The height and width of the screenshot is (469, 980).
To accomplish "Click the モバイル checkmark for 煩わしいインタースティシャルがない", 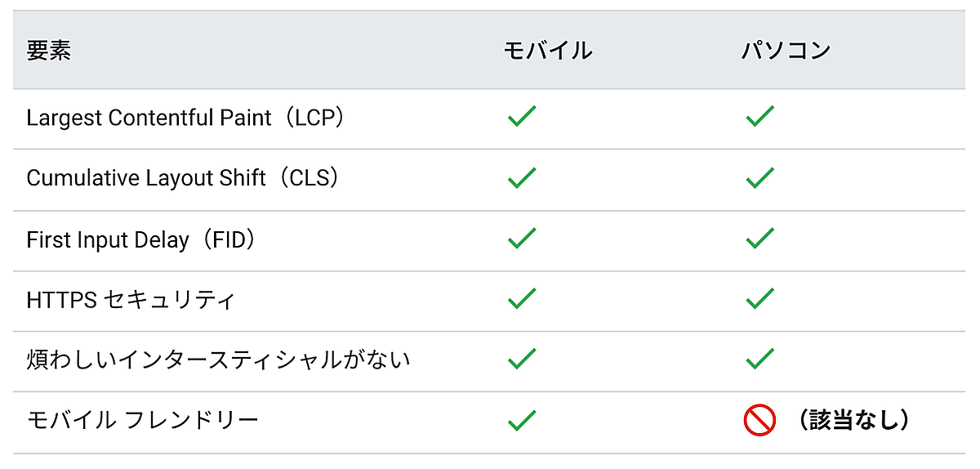I will coord(521,360).
